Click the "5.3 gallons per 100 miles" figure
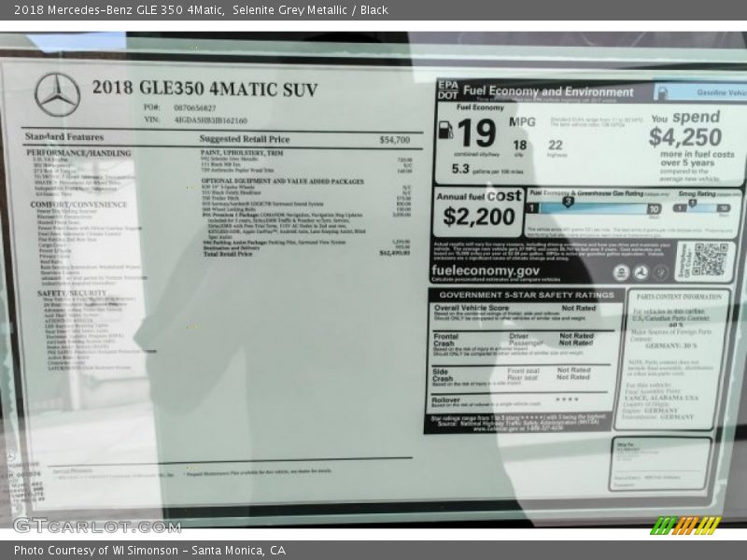Viewport: 747px width, 560px height. point(487,169)
